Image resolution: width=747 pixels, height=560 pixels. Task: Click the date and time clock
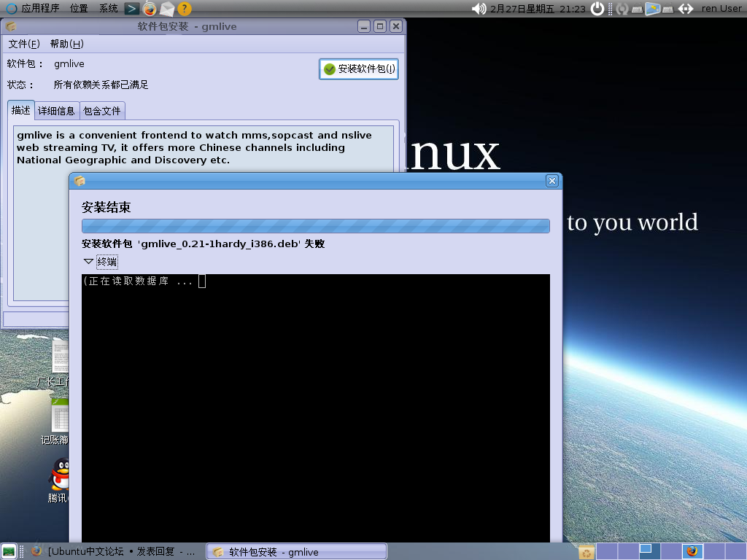point(538,9)
